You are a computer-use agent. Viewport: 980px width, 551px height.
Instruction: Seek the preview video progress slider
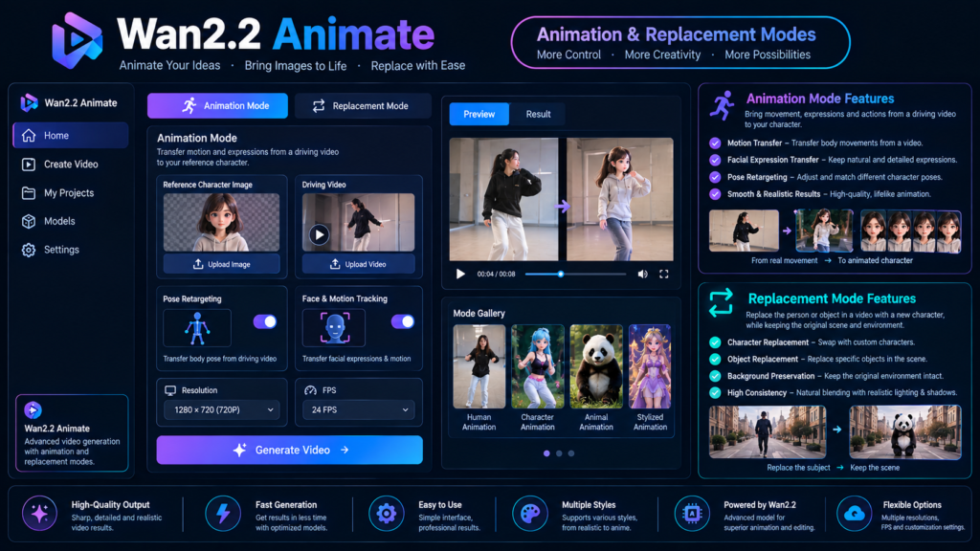coord(575,275)
